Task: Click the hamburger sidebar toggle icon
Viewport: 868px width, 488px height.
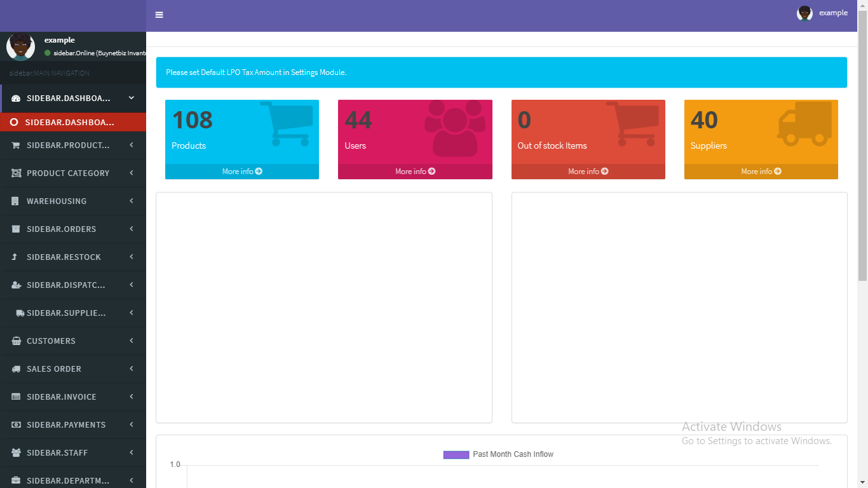Action: point(159,15)
